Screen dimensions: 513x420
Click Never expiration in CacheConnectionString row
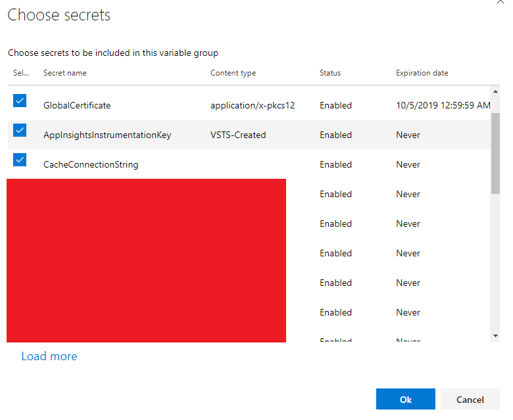(x=408, y=164)
